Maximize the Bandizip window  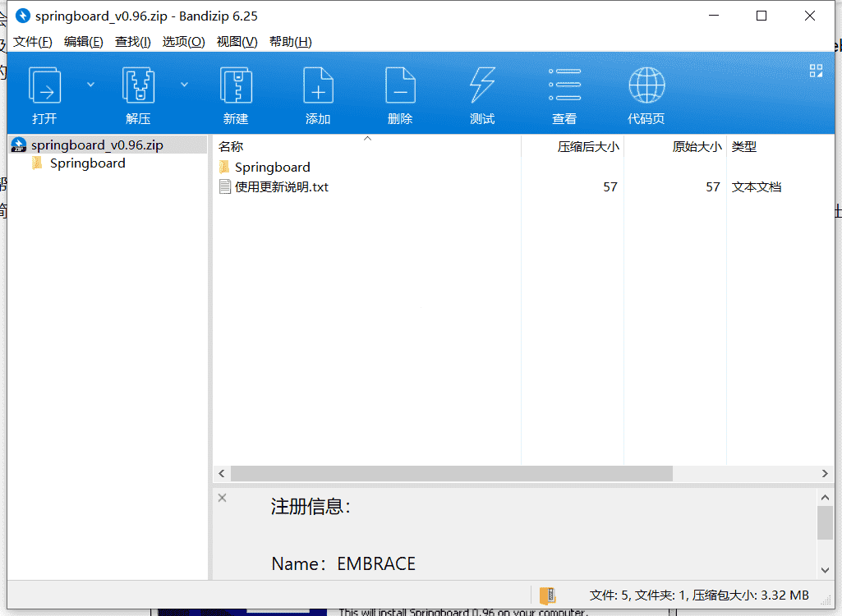click(x=761, y=16)
